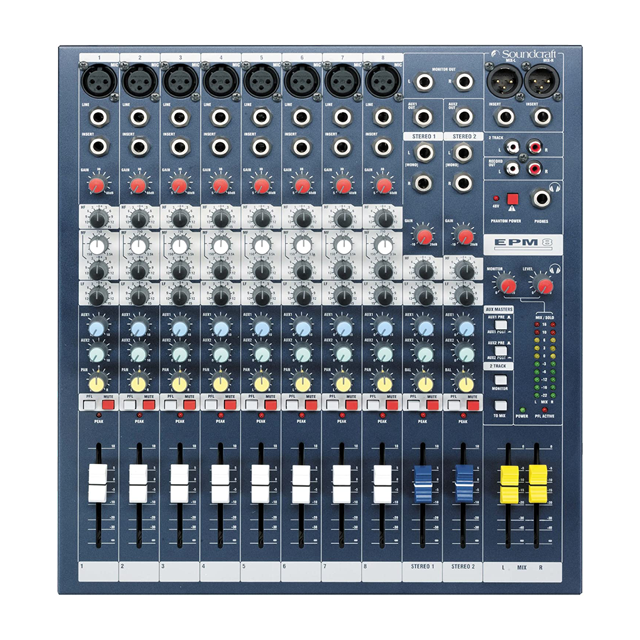Image resolution: width=640 pixels, height=640 pixels.
Task: Select the RECORD OUT right red RCA jack
Action: [535, 168]
